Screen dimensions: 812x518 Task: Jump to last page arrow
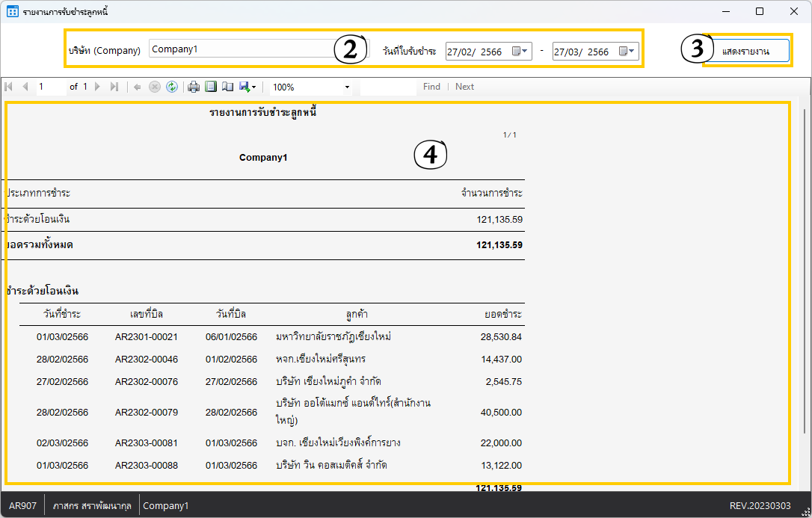pos(114,87)
